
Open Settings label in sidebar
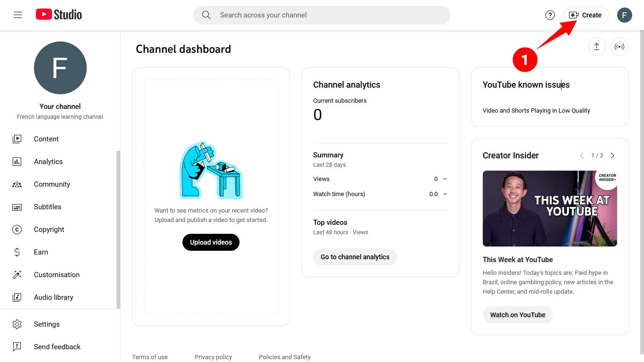point(47,324)
